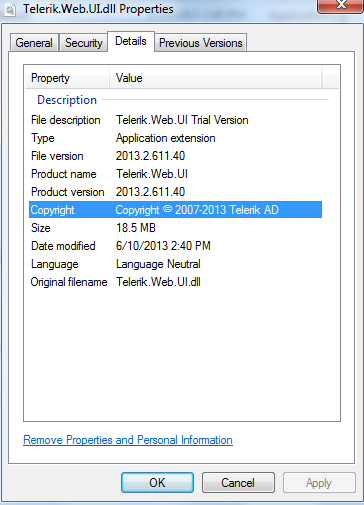Image resolution: width=364 pixels, height=505 pixels.
Task: Open the Security tab
Action: (84, 43)
